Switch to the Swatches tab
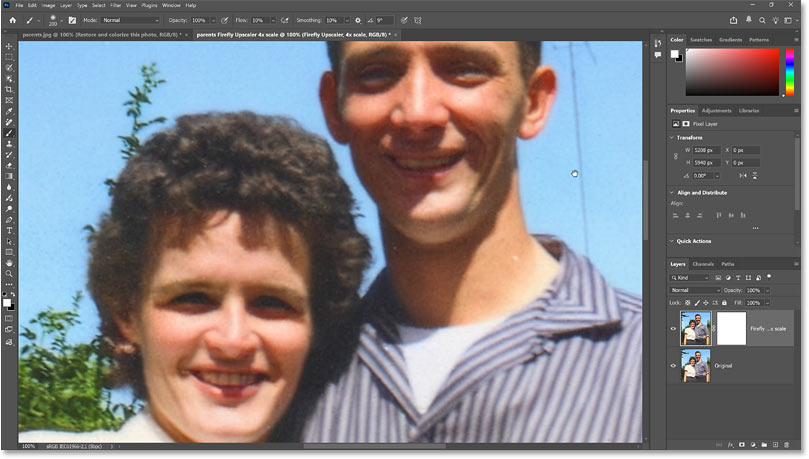The width and height of the screenshot is (809, 459). pos(701,40)
